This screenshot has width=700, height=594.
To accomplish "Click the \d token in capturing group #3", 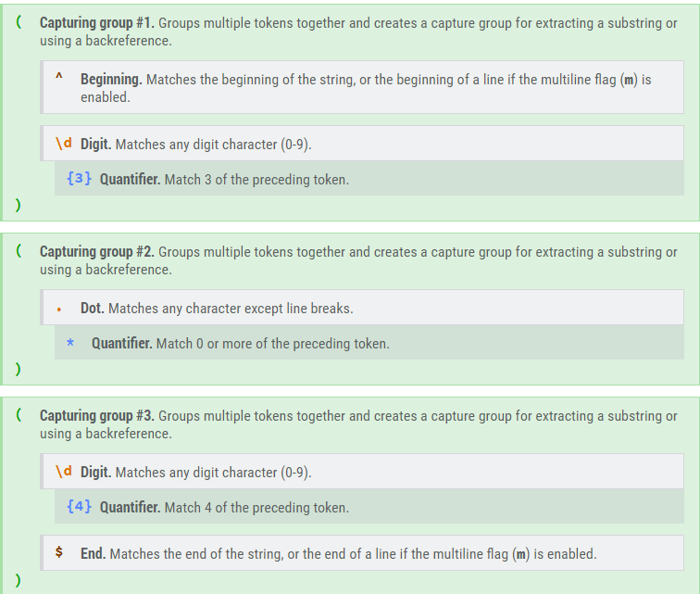I will coord(64,472).
